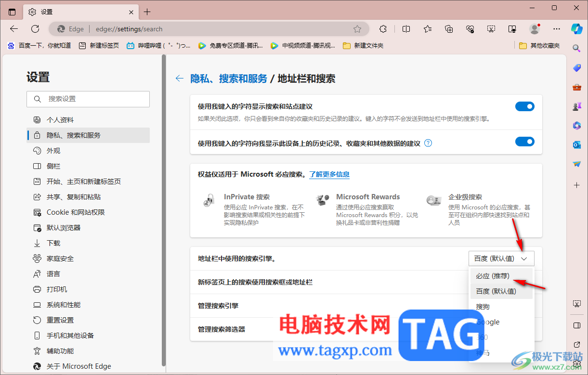Open split screen view icon

406,29
